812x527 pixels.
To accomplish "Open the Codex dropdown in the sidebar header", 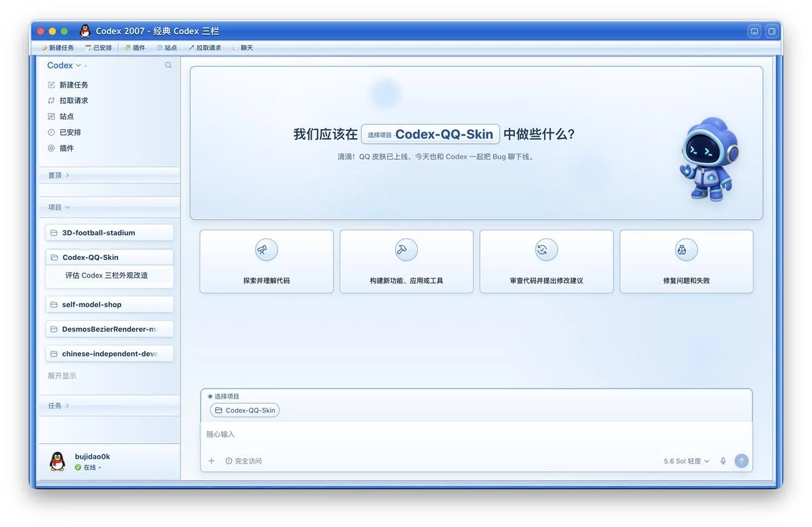I will tap(64, 65).
